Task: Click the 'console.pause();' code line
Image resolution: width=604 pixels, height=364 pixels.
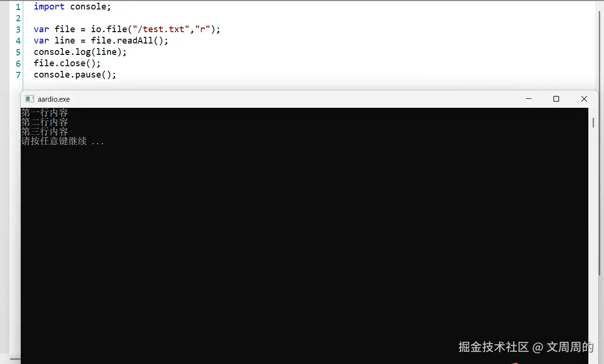Action: pos(75,75)
